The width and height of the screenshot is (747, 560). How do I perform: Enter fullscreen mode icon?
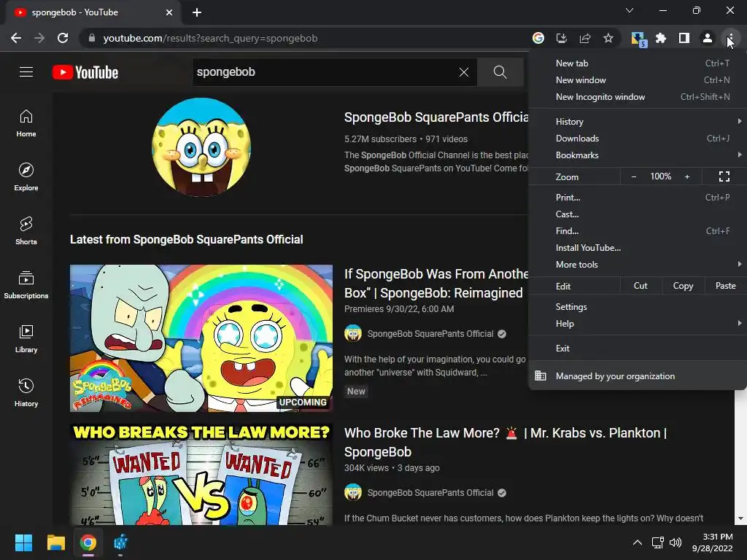(x=724, y=176)
